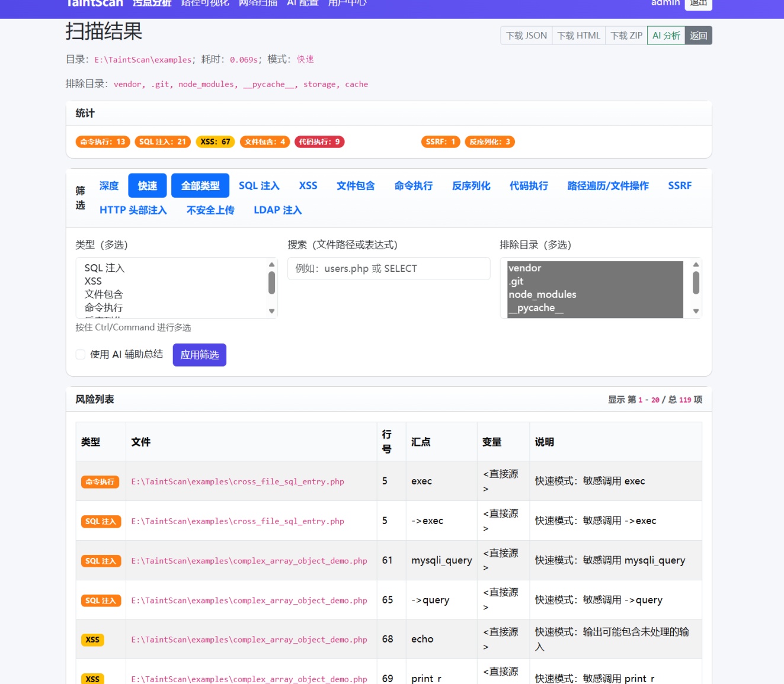
Task: Select the 快速 mode filter
Action: point(148,186)
